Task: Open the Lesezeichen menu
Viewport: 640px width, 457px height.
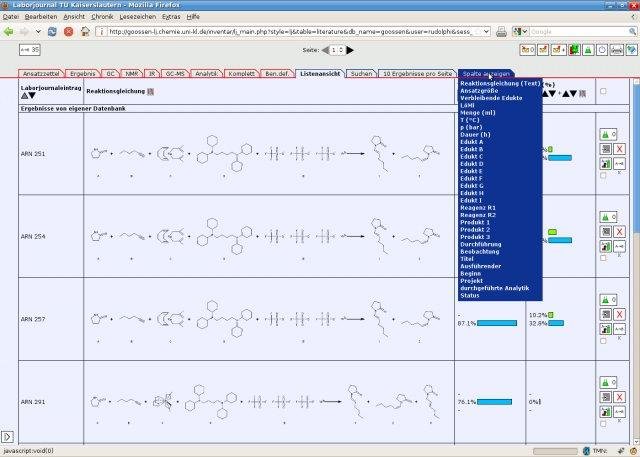Action: [x=137, y=17]
